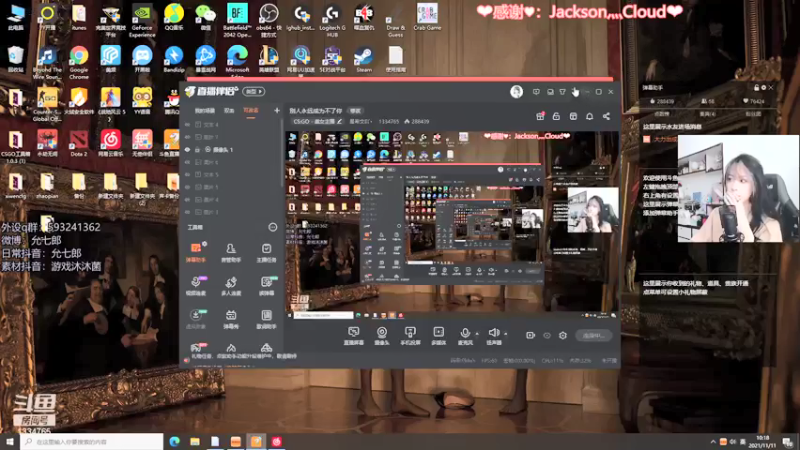Add a 摄像头 camera source from the bottom bar
This screenshot has width=800, height=450.
click(x=382, y=336)
